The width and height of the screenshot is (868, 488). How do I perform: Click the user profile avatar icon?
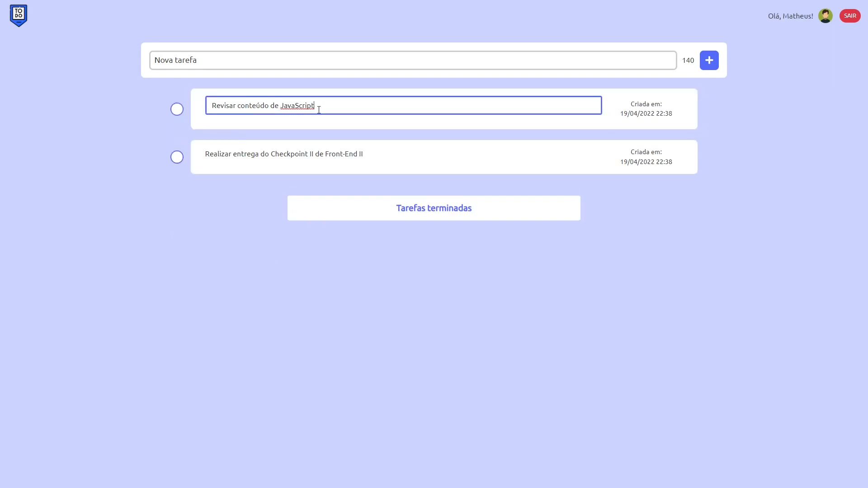click(x=825, y=15)
